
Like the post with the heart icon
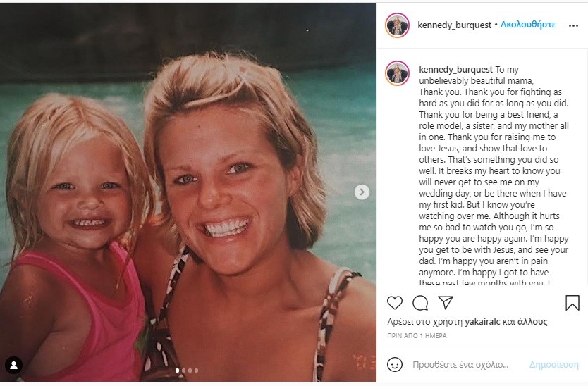click(x=395, y=303)
